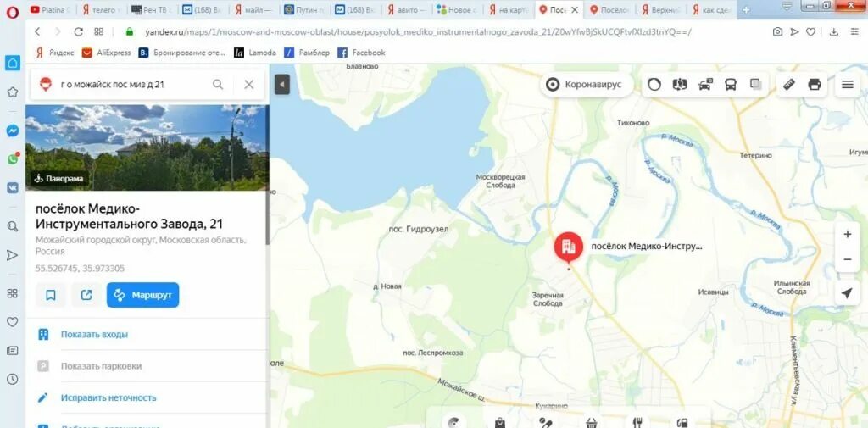Open the Lamoda bookmark
This screenshot has width=868, height=428.
tap(254, 53)
